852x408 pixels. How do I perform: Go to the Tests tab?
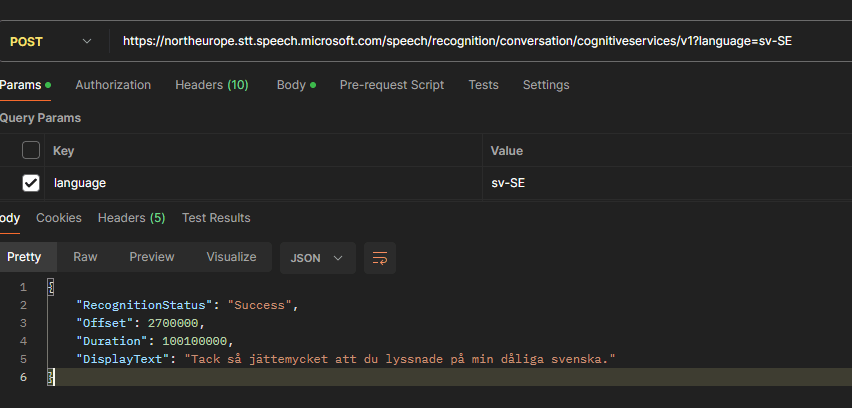[x=483, y=85]
